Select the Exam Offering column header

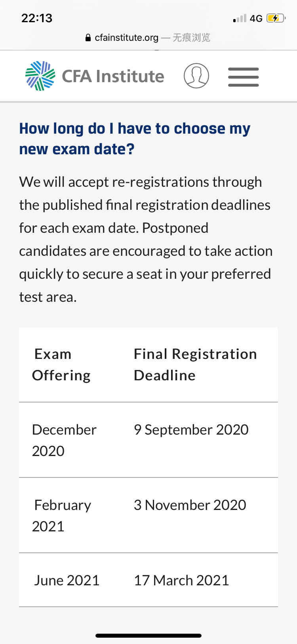point(61,365)
